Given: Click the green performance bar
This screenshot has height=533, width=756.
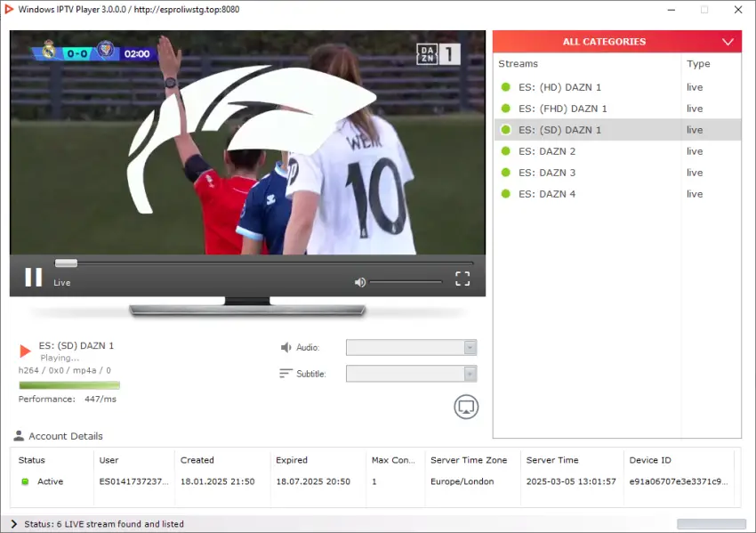Looking at the screenshot, I should pyautogui.click(x=69, y=385).
